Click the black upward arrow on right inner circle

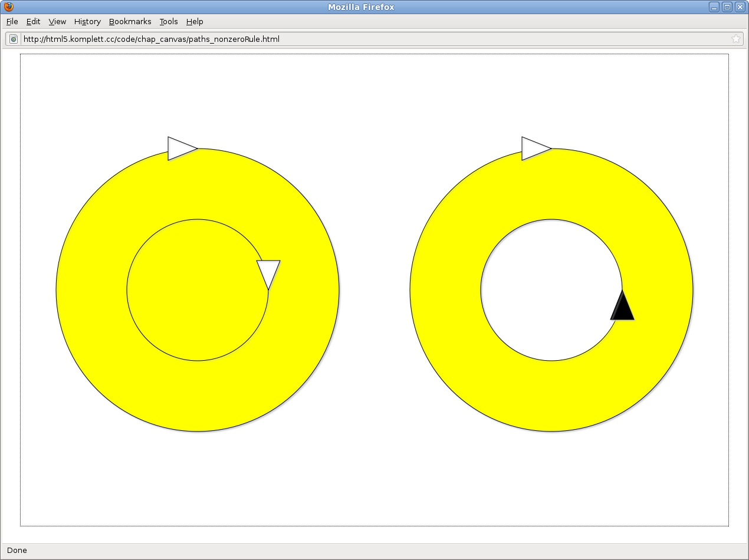pyautogui.click(x=622, y=308)
